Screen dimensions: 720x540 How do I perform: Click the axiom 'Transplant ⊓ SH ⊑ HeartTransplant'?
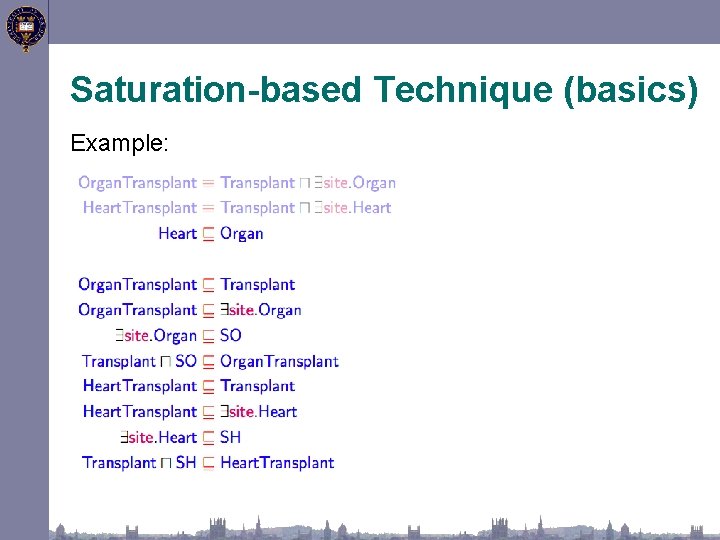coord(208,462)
